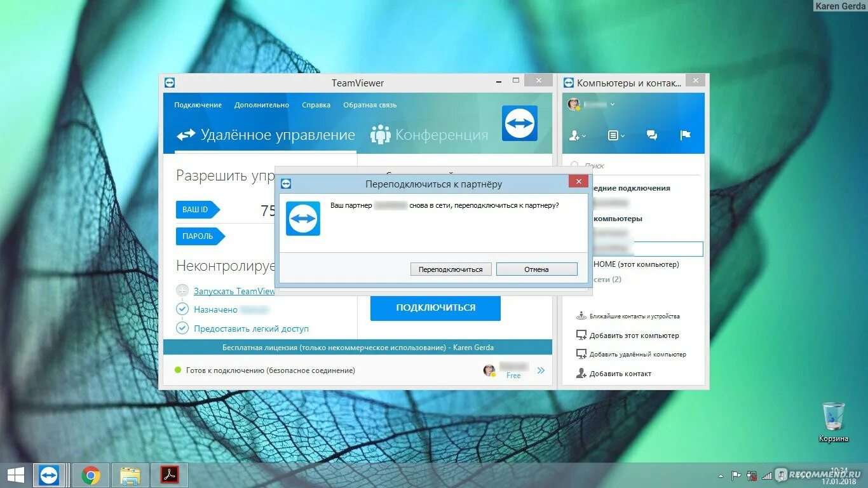868x488 pixels.
Task: Click the в сети (2) group header
Action: 607,280
